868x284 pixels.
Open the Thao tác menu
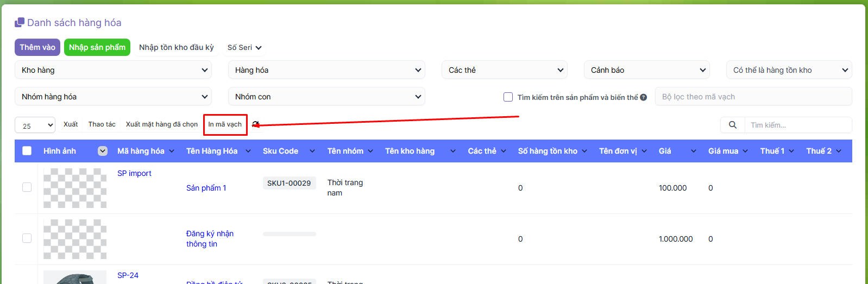coord(102,124)
